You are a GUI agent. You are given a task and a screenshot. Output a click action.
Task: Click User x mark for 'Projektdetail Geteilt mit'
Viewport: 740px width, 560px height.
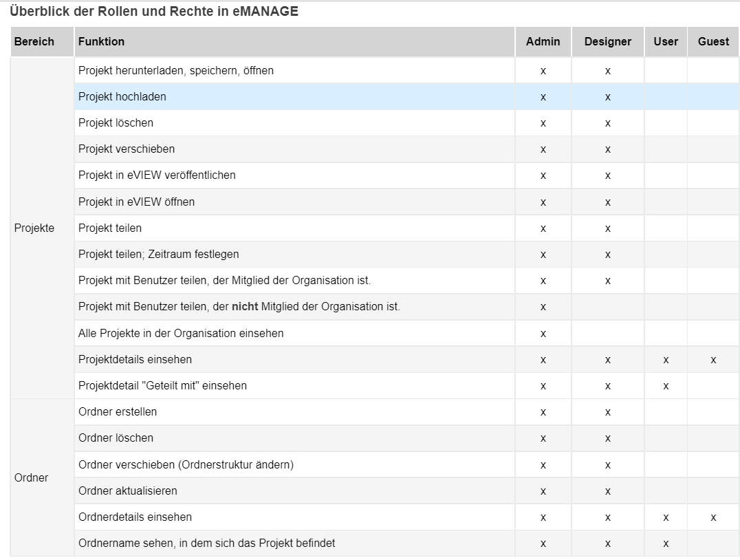666,386
